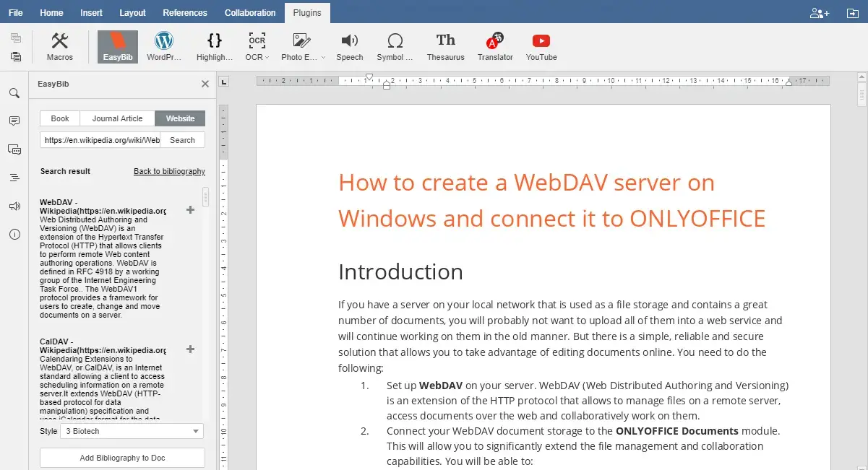Open the Chat sidebar panel
This screenshot has height=470, width=868.
click(14, 149)
